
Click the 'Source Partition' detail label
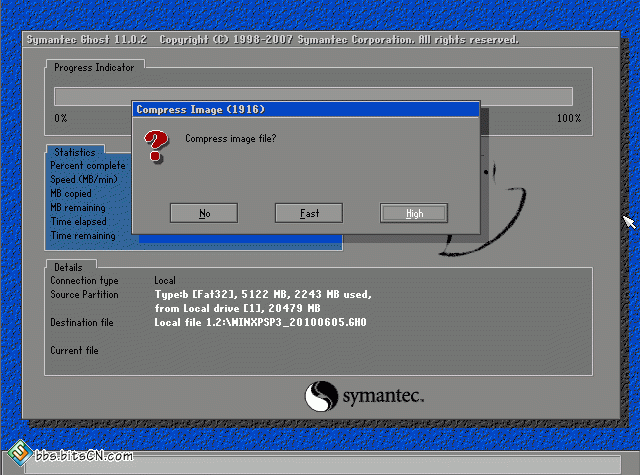(x=84, y=294)
